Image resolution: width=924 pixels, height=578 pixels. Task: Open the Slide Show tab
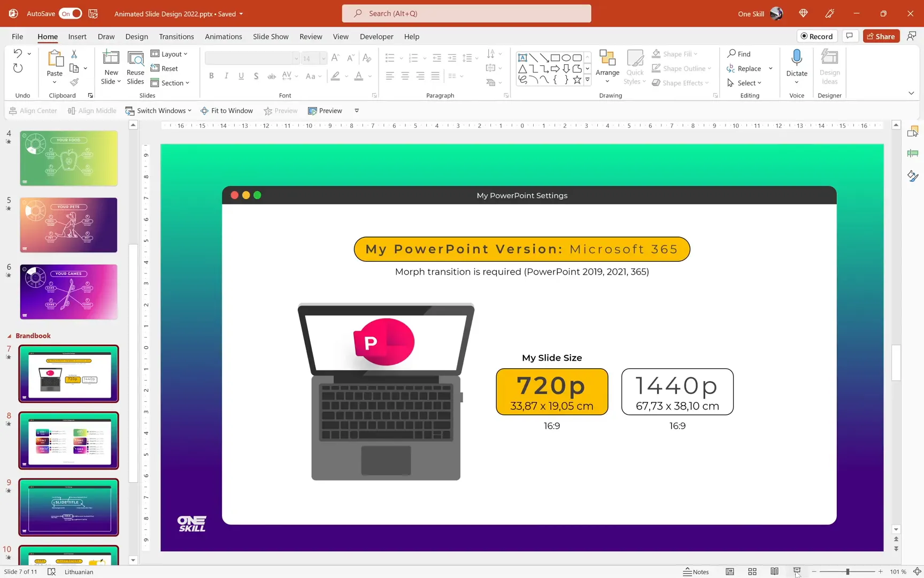271,36
